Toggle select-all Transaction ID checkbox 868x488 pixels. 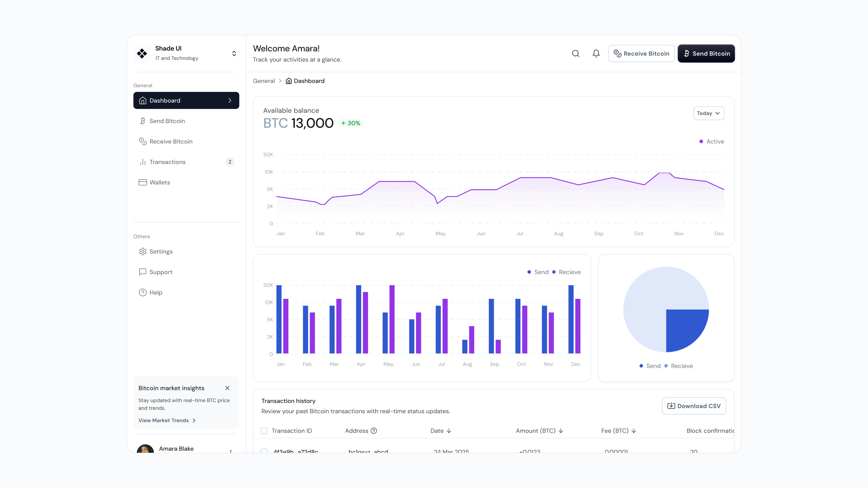tap(264, 431)
